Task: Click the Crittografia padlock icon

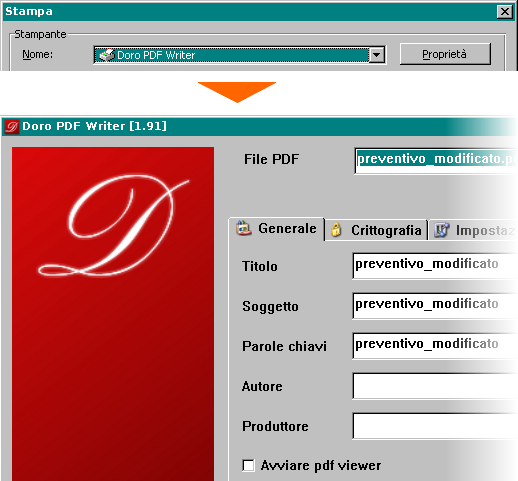Action: [x=336, y=230]
